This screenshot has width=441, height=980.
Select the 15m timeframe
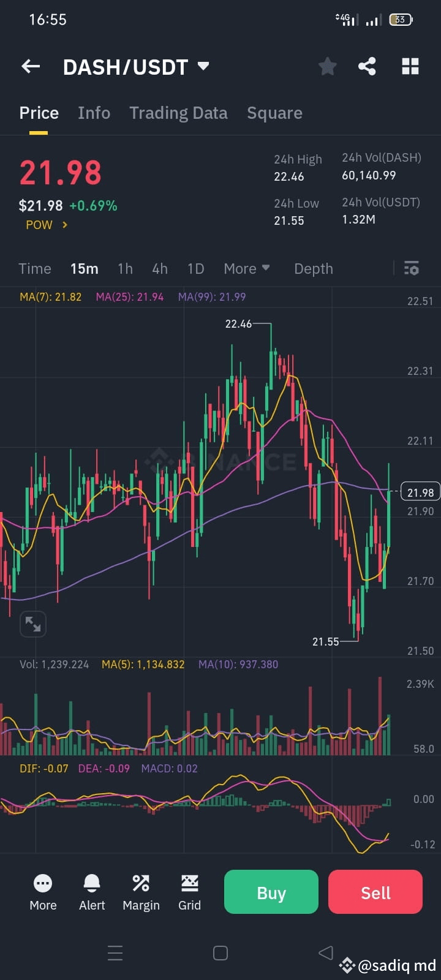point(84,268)
